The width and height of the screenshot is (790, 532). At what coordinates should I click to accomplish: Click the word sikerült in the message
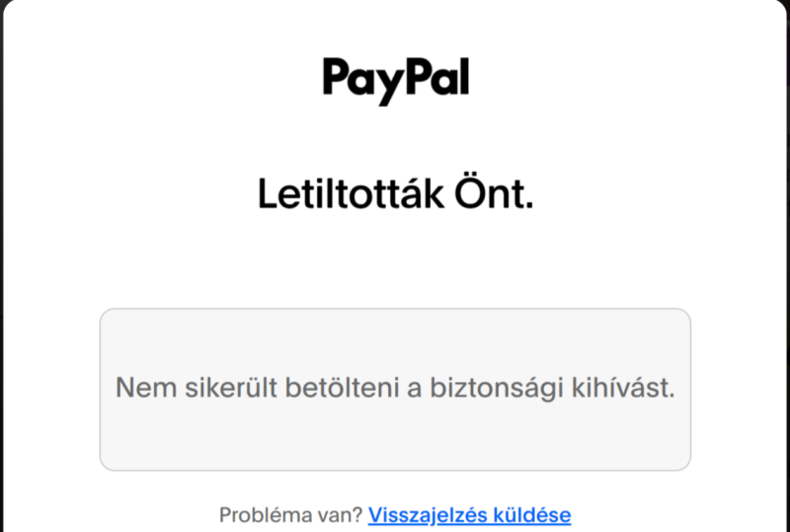coord(231,388)
